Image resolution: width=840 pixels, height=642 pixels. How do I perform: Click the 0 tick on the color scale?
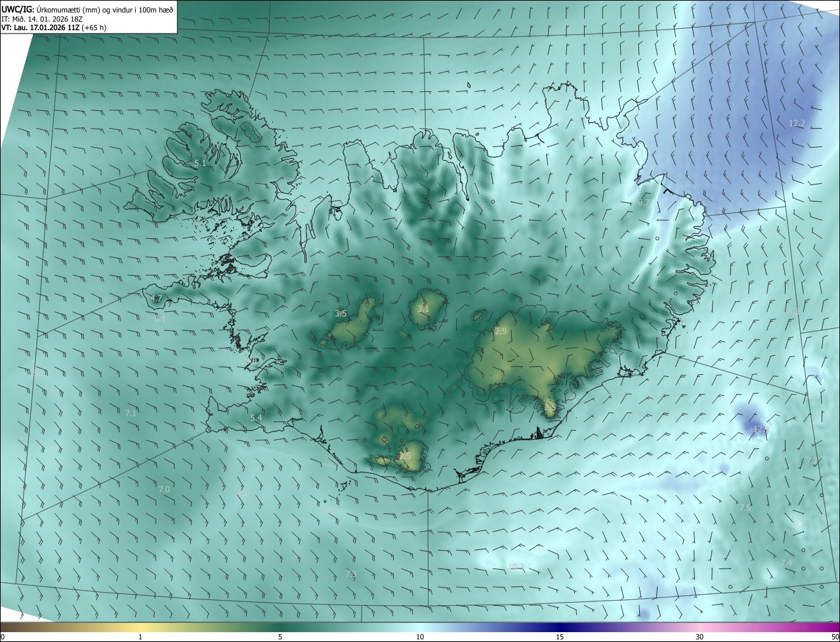(3, 637)
